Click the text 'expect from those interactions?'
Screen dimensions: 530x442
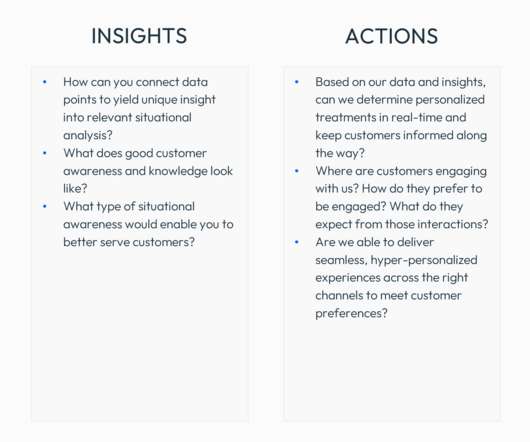point(402,224)
